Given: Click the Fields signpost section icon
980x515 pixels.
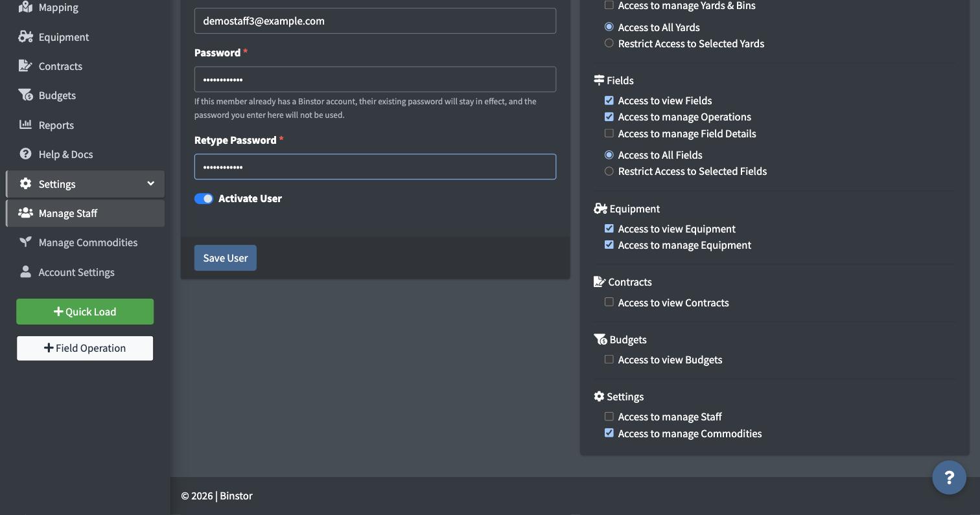Looking at the screenshot, I should tap(599, 80).
